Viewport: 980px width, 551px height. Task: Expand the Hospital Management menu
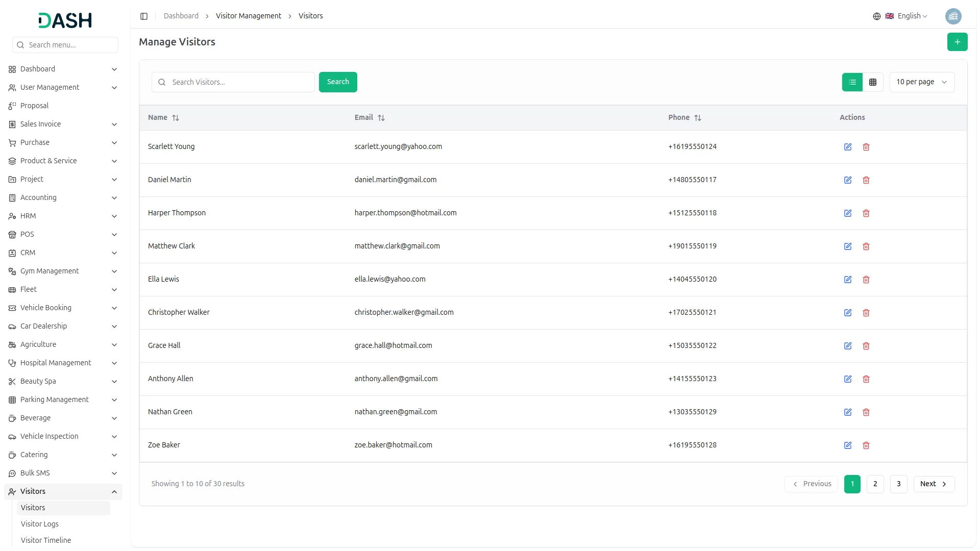point(63,363)
